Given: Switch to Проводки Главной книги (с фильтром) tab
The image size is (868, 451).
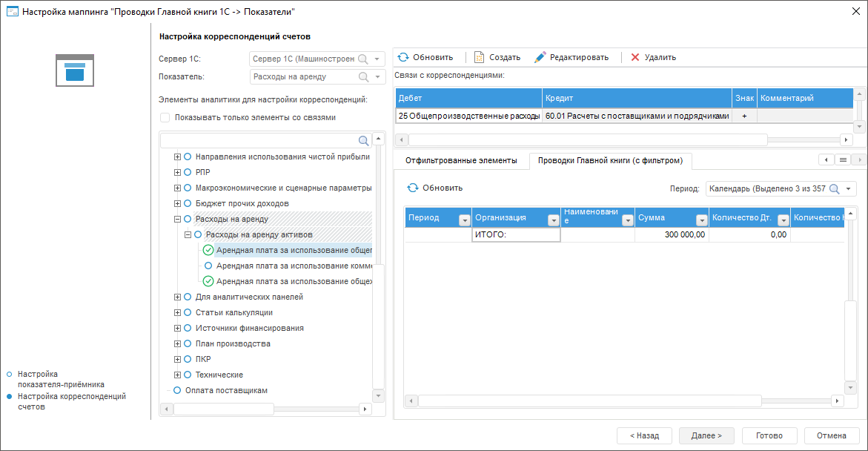Looking at the screenshot, I should pyautogui.click(x=610, y=160).
